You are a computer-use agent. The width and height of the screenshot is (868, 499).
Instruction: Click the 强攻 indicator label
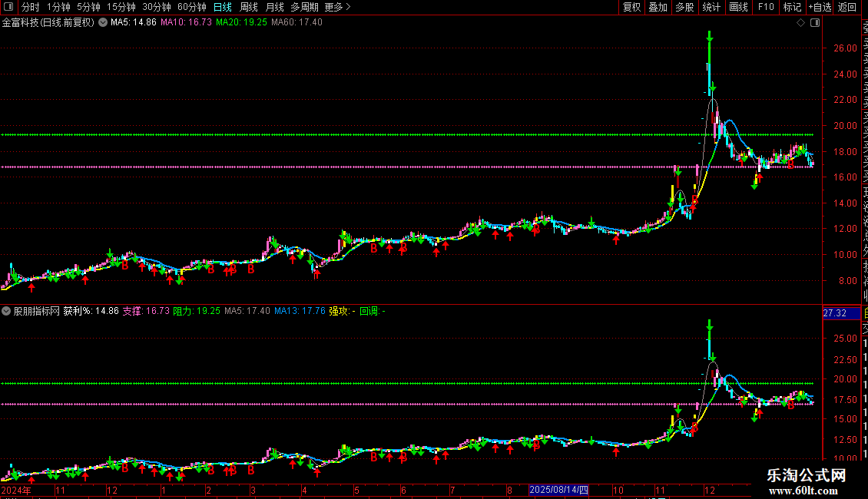click(x=342, y=311)
